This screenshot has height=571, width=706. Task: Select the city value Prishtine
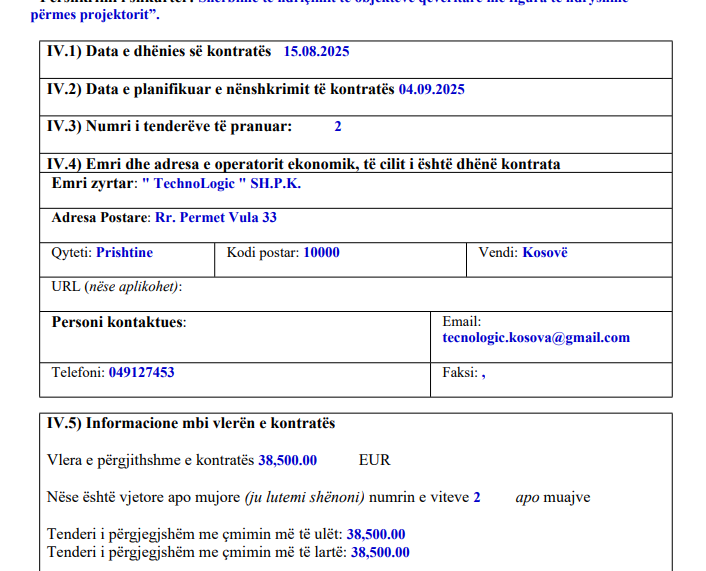pos(124,253)
